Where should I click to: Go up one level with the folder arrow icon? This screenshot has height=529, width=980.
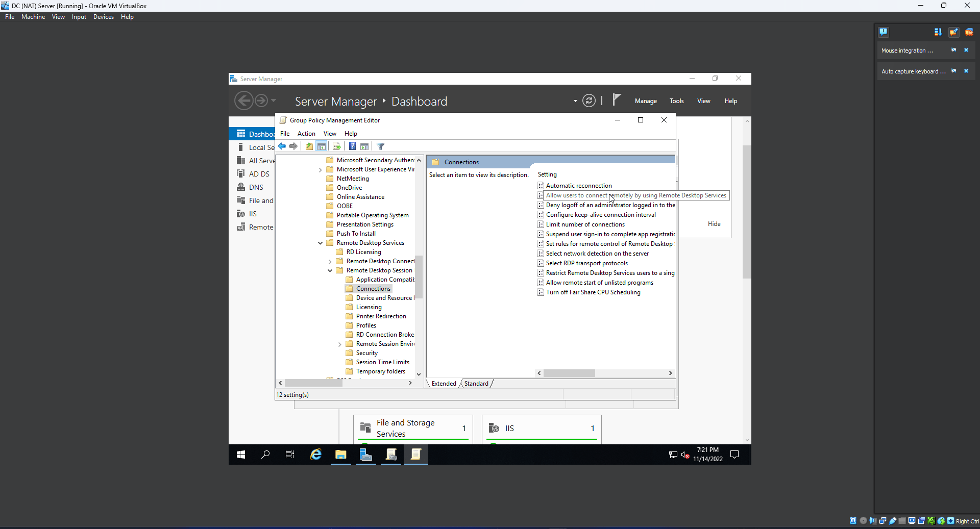tap(309, 146)
